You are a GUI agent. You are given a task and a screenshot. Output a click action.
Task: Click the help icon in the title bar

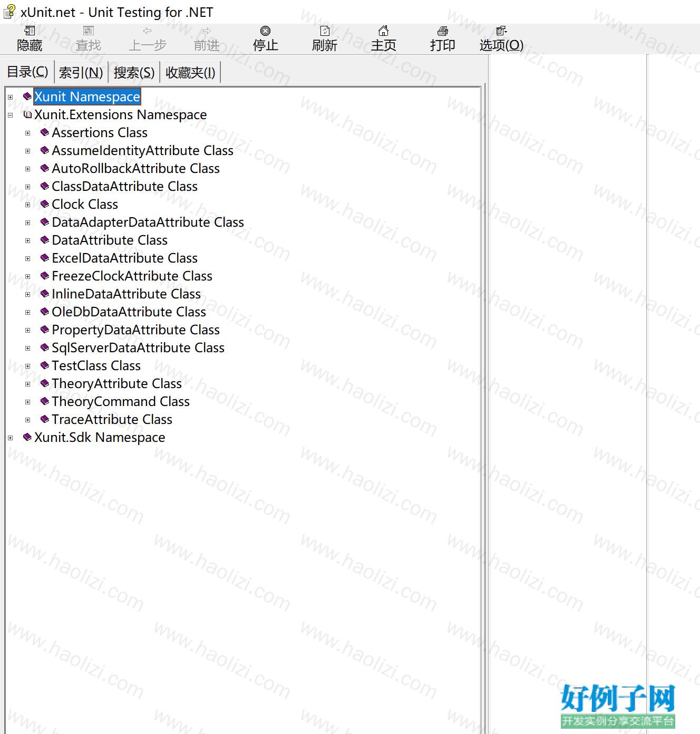coord(9,12)
